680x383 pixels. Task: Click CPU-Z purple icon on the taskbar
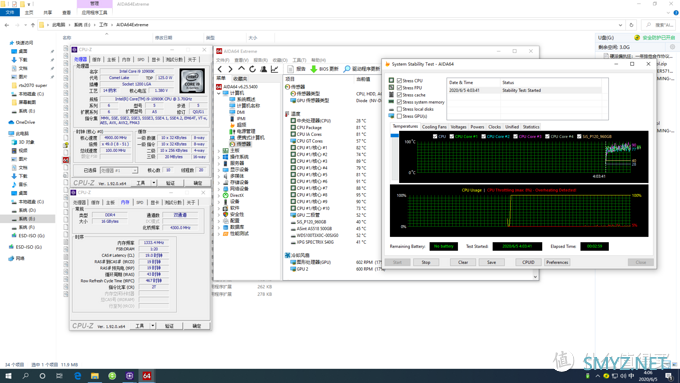(x=129, y=376)
